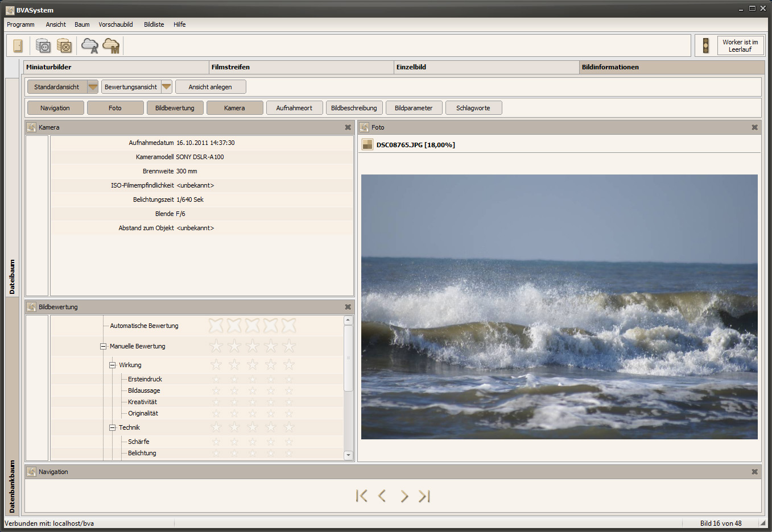Click the cloud icon marked M
This screenshot has height=532, width=772.
pos(112,45)
